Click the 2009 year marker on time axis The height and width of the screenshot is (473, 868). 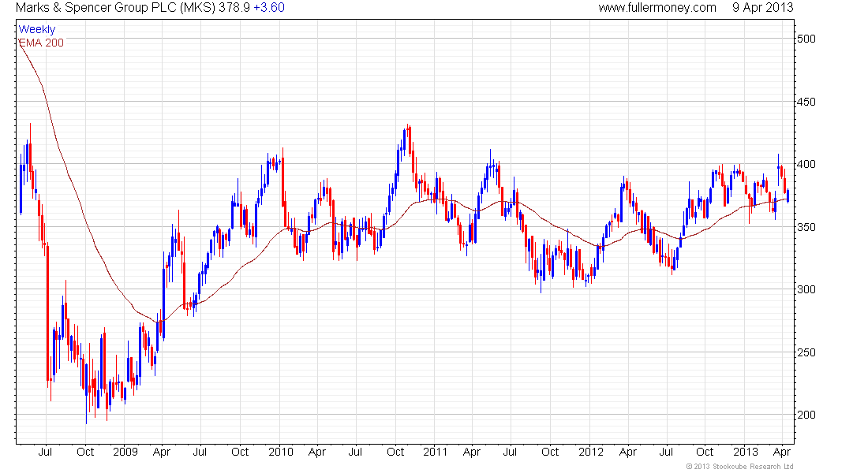125,452
